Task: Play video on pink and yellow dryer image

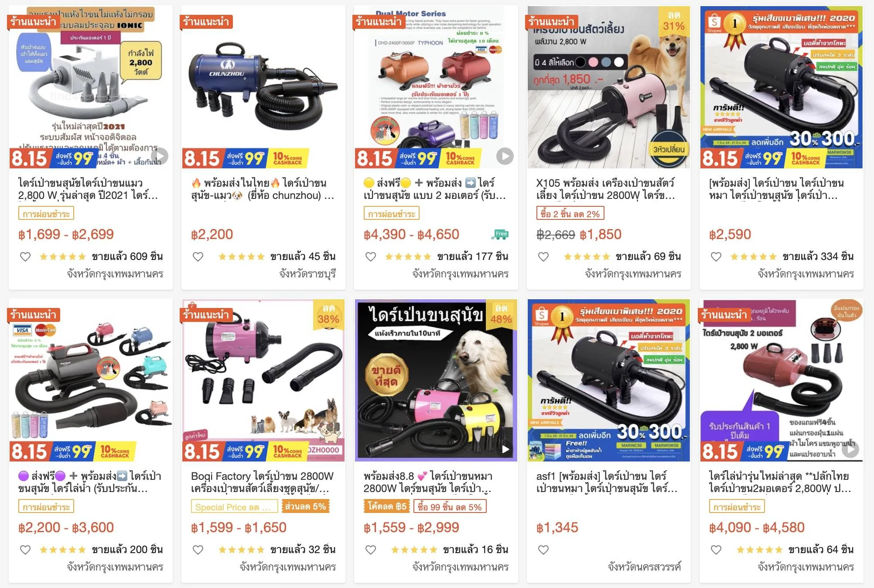Action: tap(505, 449)
